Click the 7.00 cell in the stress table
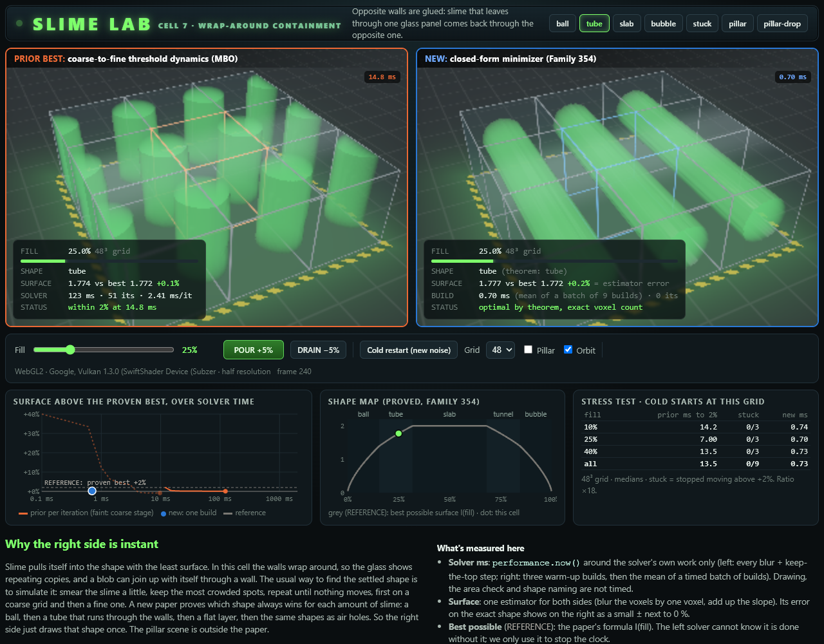The image size is (824, 644). click(709, 439)
